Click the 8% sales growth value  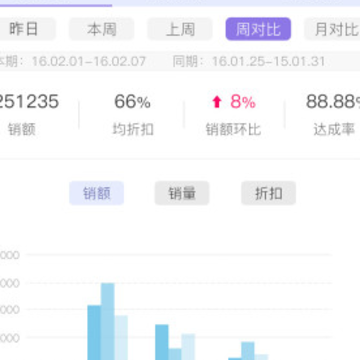tap(243, 101)
